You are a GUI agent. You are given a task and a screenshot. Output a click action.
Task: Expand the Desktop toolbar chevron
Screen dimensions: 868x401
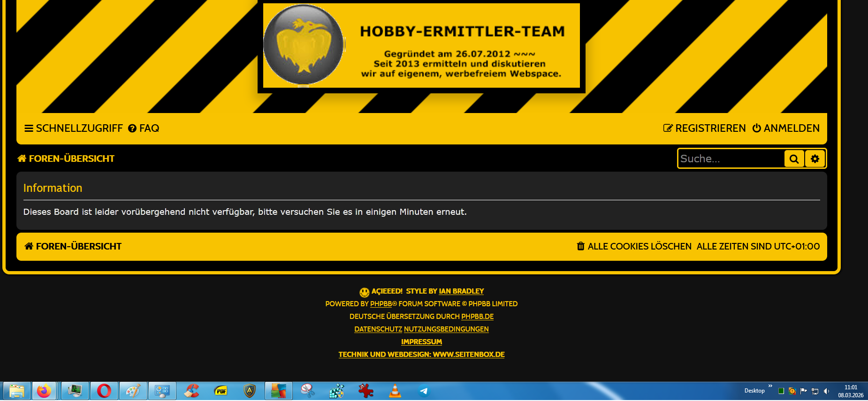[x=770, y=386]
